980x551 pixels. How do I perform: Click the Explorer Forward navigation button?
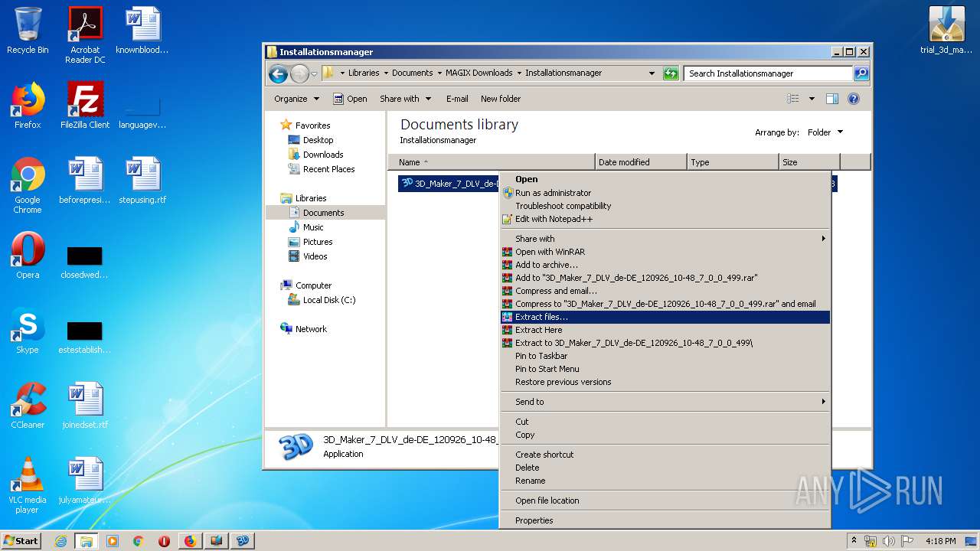[x=299, y=73]
